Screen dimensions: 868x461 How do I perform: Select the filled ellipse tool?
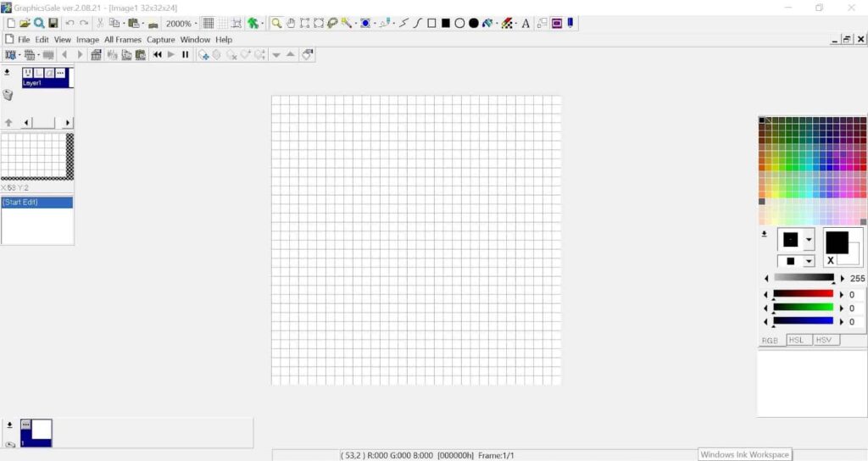(474, 23)
